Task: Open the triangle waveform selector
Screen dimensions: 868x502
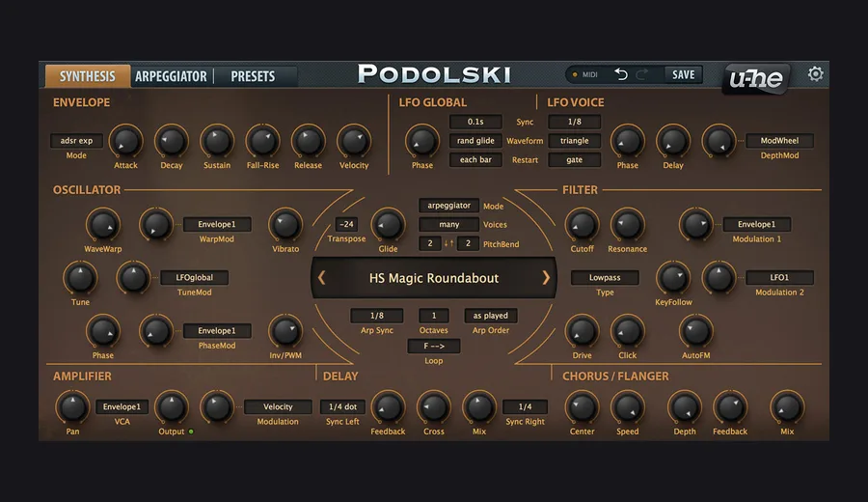Action: coord(575,141)
